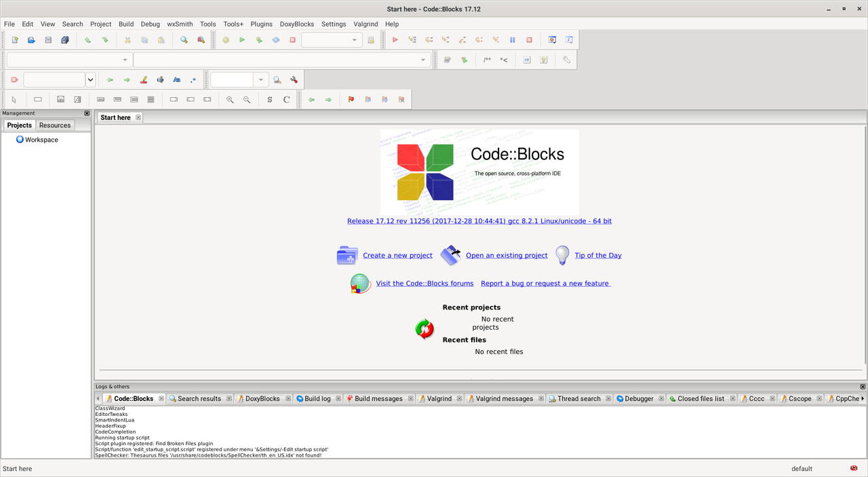The image size is (868, 477).
Task: Open the Valgrind menu
Action: [366, 24]
